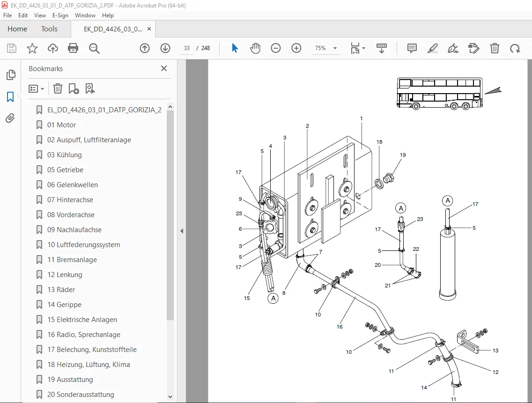Open bookmarks options dropdown

click(x=37, y=88)
